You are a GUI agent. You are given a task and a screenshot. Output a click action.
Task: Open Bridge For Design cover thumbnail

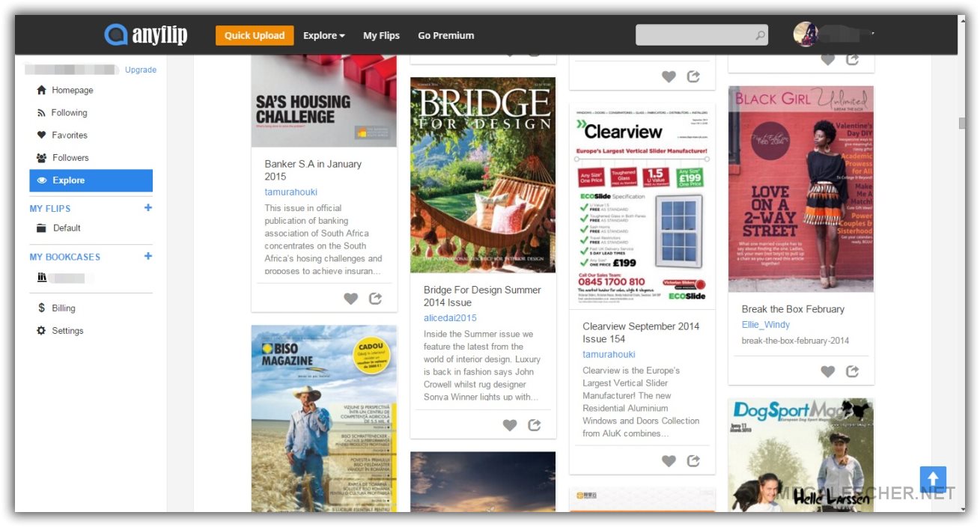pyautogui.click(x=483, y=175)
